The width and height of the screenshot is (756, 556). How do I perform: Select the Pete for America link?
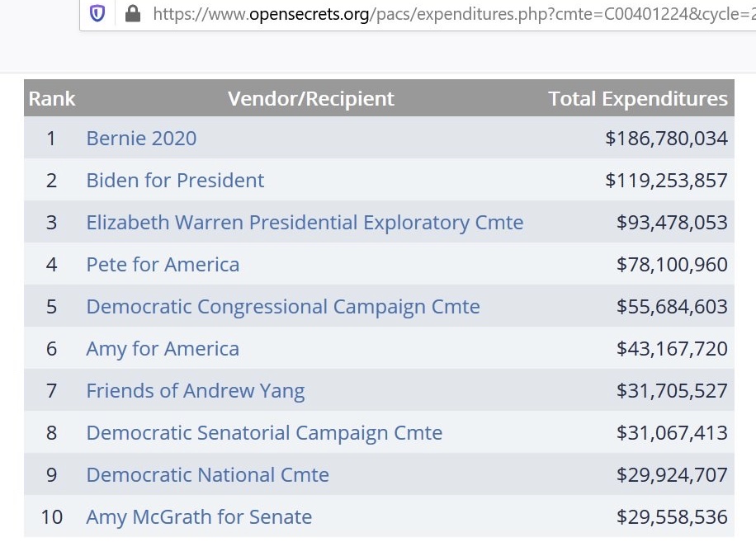(x=163, y=264)
